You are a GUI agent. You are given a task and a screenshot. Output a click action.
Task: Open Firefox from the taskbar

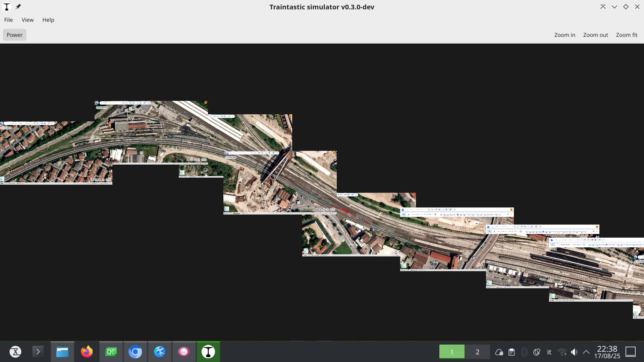[87, 352]
